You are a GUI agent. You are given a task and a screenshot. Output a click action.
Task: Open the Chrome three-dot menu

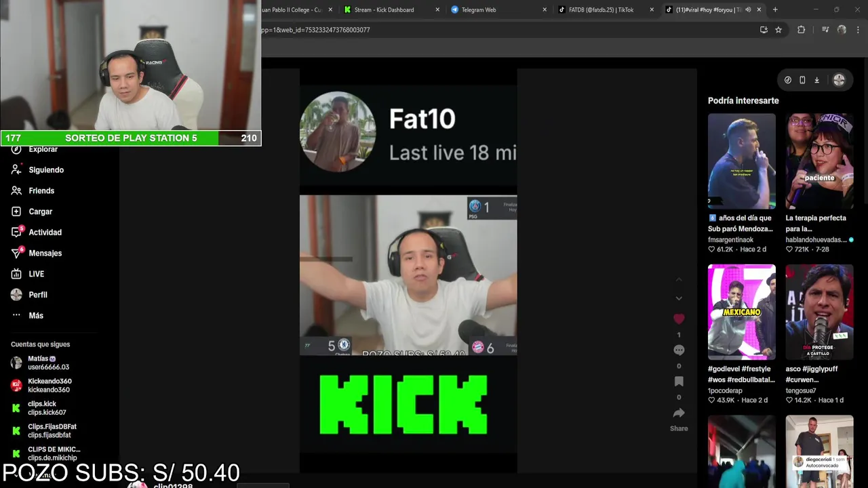[858, 30]
